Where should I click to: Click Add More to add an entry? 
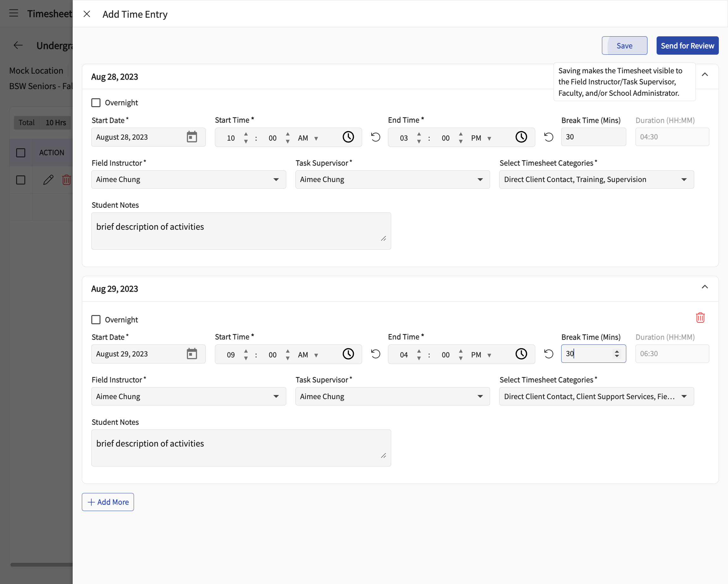pos(108,502)
